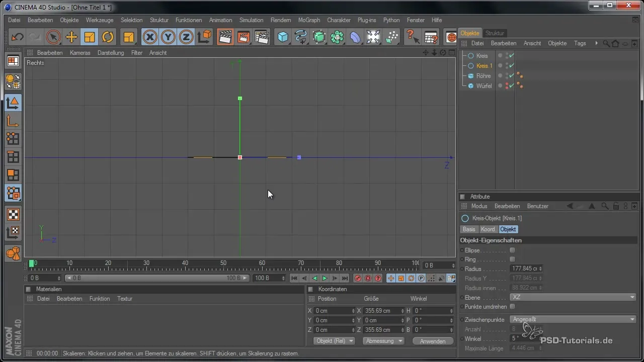
Task: Select the Rotate tool
Action: coord(108,37)
